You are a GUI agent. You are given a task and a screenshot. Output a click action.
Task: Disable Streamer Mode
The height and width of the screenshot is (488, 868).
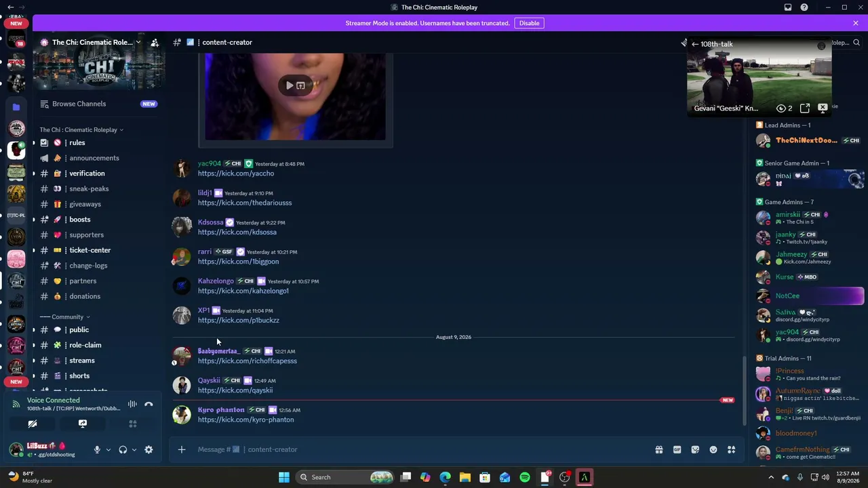pos(529,23)
